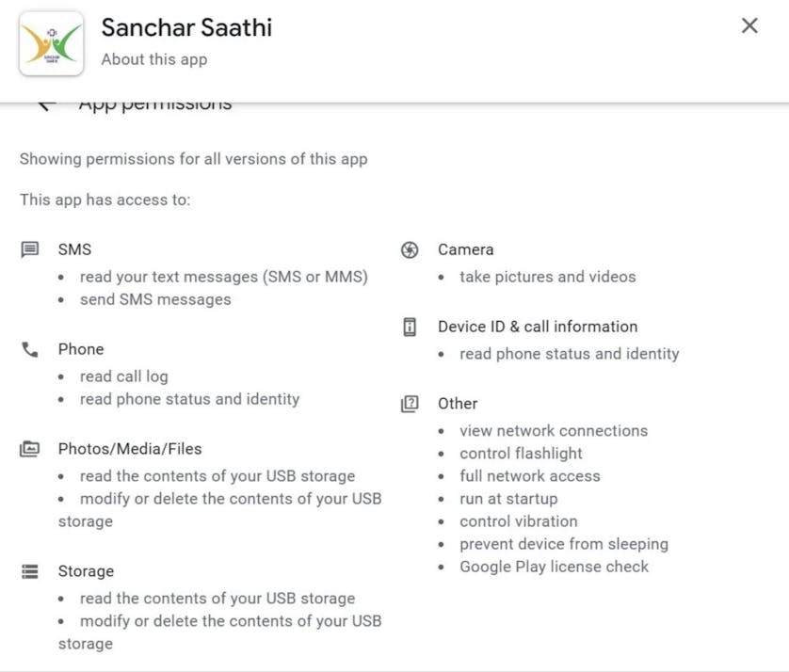Click the SMS message icon
Screen dimensions: 789x672
[30, 249]
